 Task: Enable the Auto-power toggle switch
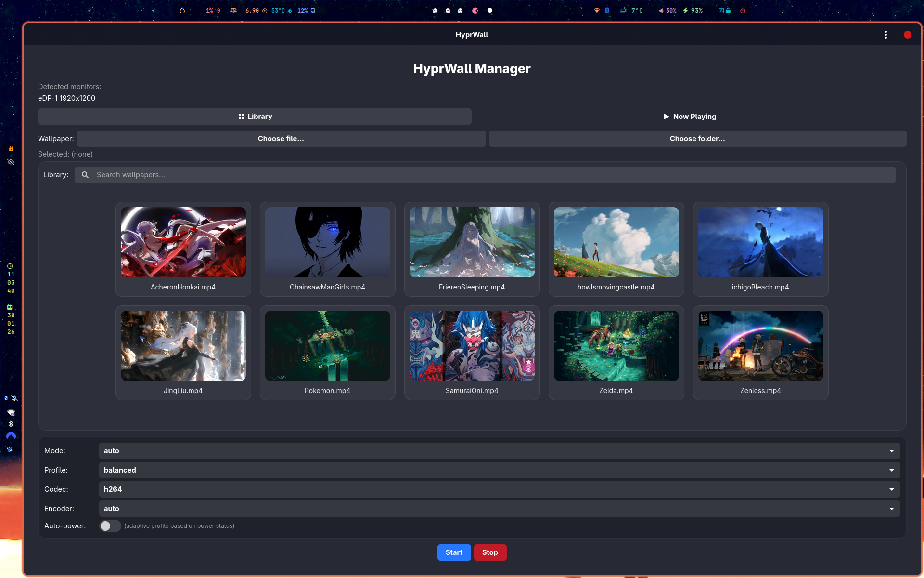[110, 526]
